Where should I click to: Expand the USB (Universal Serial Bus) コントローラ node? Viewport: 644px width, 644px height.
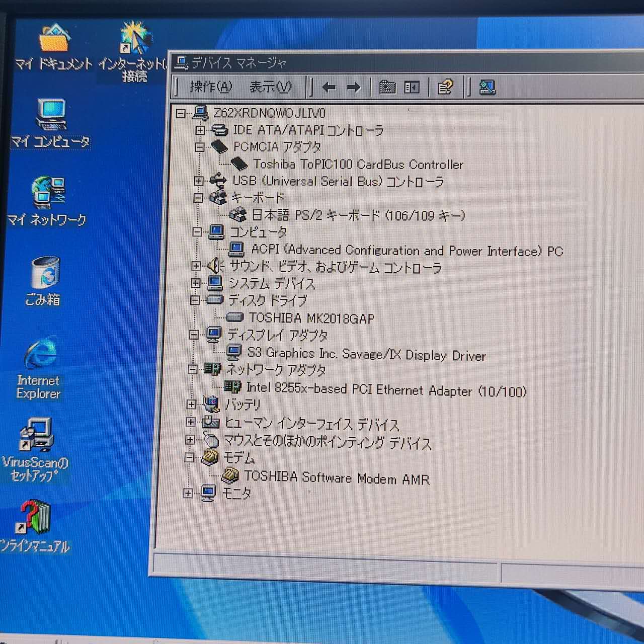pyautogui.click(x=199, y=181)
